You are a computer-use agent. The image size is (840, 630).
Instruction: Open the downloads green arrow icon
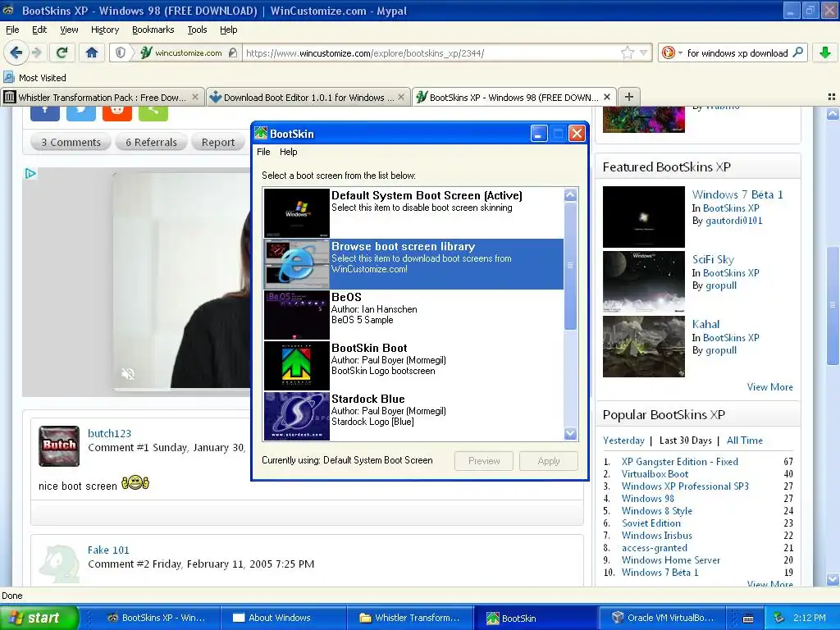point(825,52)
